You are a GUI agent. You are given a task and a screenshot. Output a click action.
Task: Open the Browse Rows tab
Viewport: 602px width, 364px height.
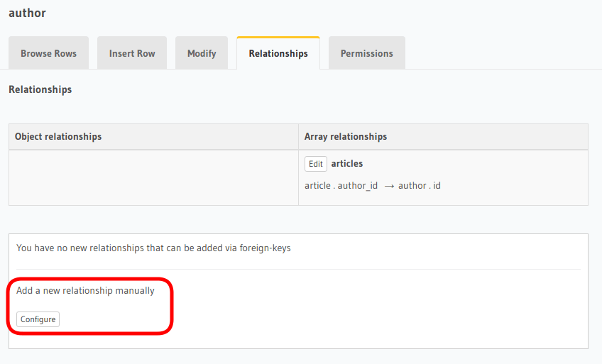[48, 53]
